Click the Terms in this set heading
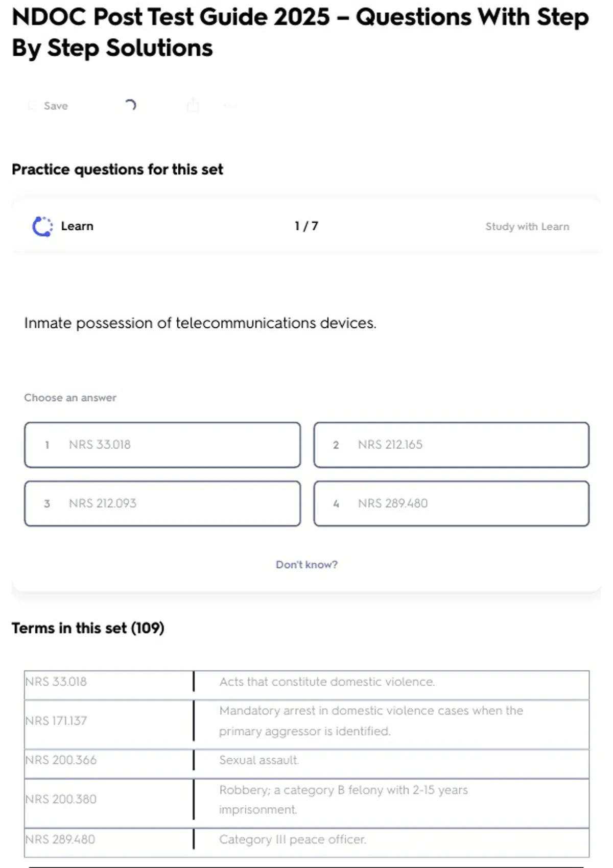 [x=88, y=628]
